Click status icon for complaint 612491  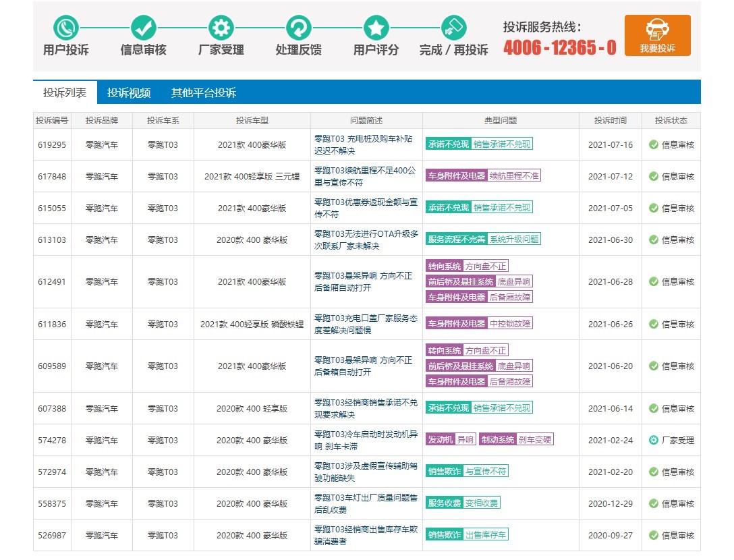point(654,281)
